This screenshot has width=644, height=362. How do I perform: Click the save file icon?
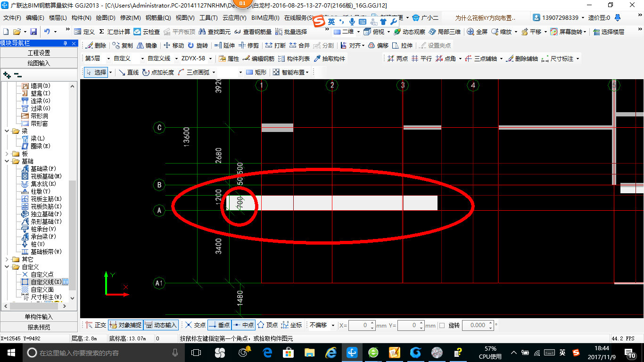33,32
